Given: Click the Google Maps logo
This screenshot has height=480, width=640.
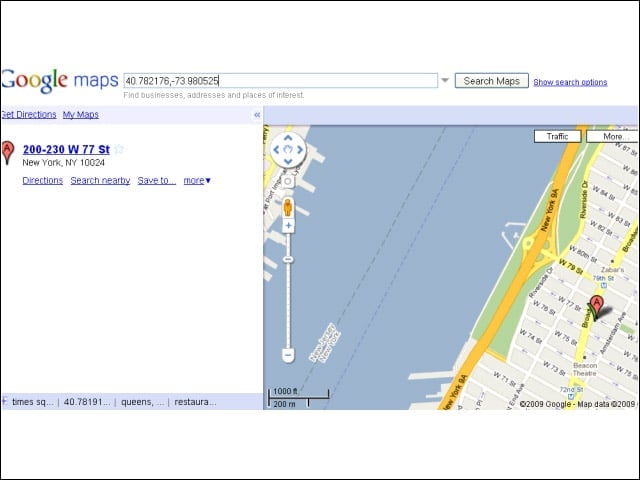Looking at the screenshot, I should pyautogui.click(x=60, y=80).
